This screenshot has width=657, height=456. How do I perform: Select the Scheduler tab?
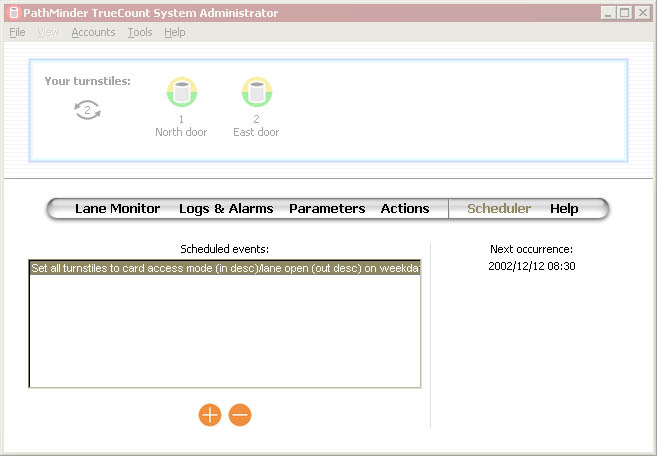pos(499,209)
